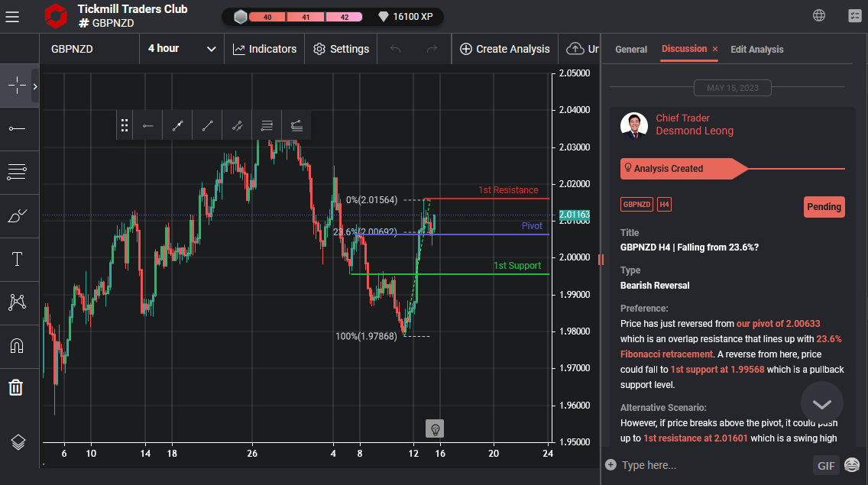Pick the trend line tool in floating toolbar

pyautogui.click(x=208, y=126)
